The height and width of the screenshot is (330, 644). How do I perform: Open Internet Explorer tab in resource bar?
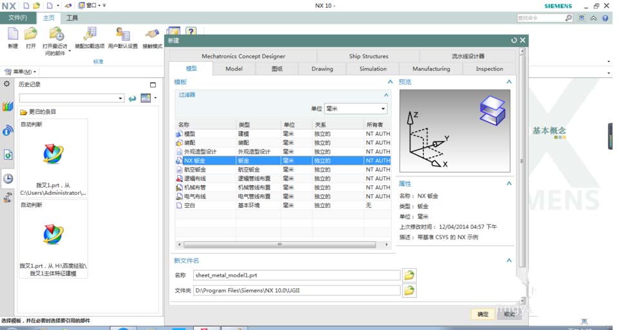coord(7,155)
